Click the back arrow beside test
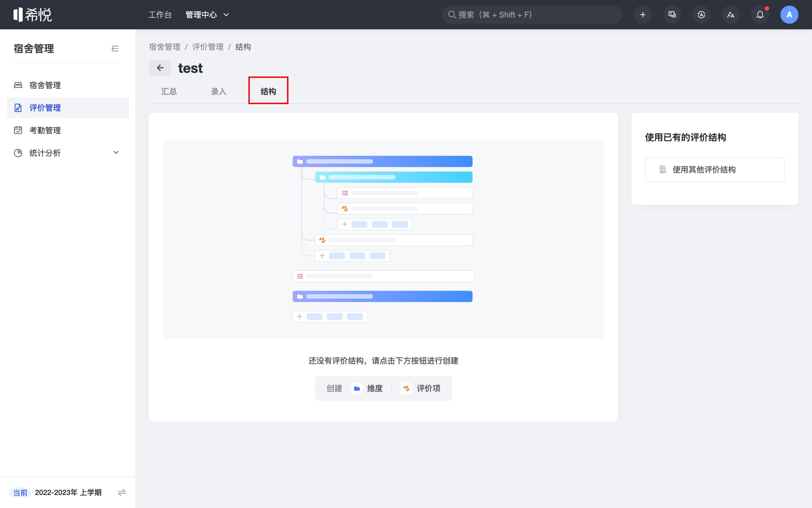 point(160,68)
